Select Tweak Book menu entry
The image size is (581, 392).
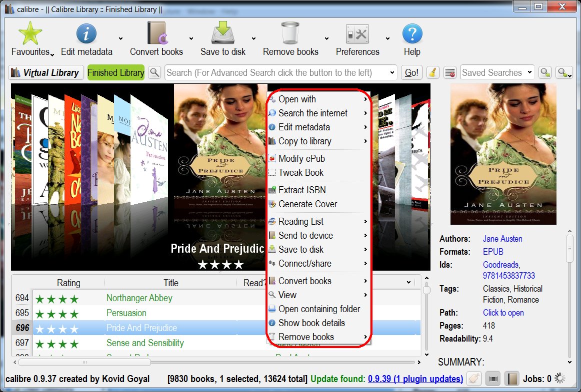(x=318, y=173)
